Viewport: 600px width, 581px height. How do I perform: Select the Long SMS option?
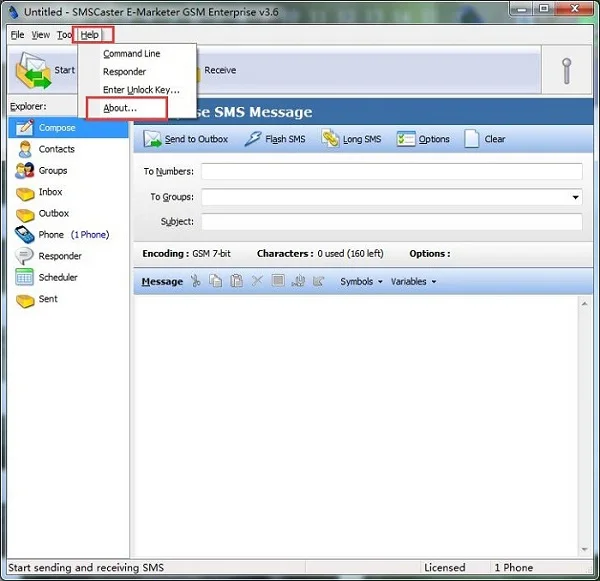351,139
